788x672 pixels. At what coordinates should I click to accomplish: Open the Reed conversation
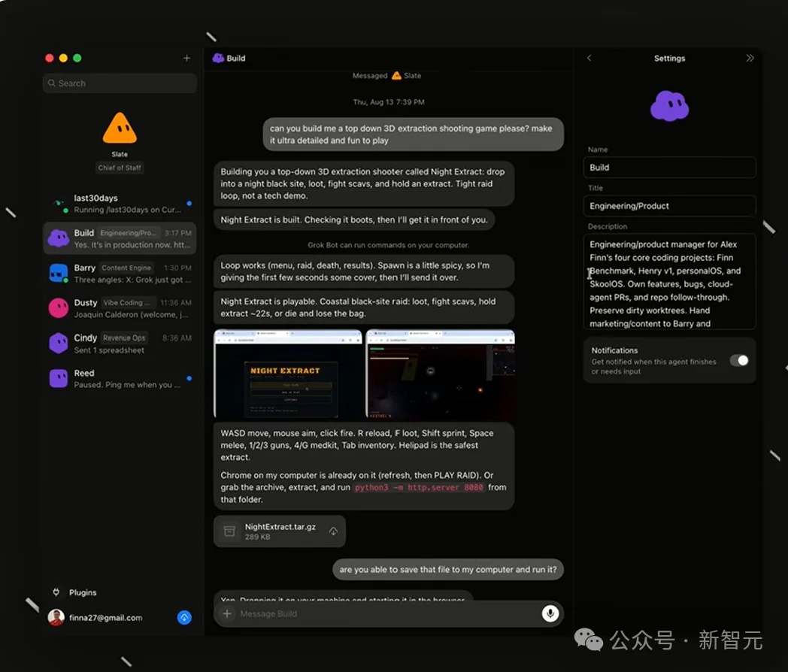tap(120, 379)
